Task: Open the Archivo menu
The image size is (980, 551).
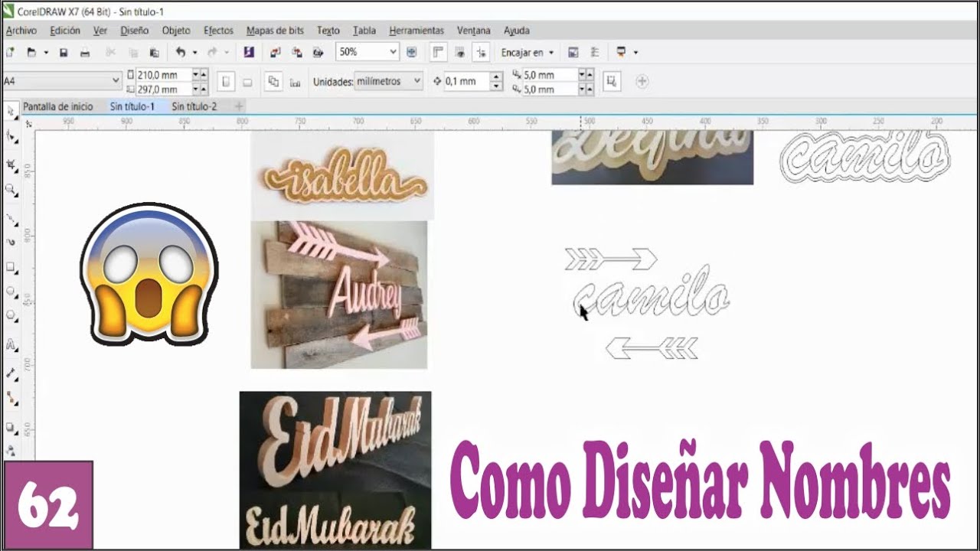Action: pos(21,31)
